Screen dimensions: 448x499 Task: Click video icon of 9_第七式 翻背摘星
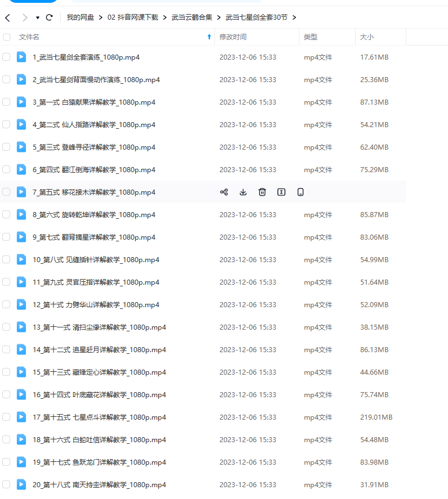21,237
